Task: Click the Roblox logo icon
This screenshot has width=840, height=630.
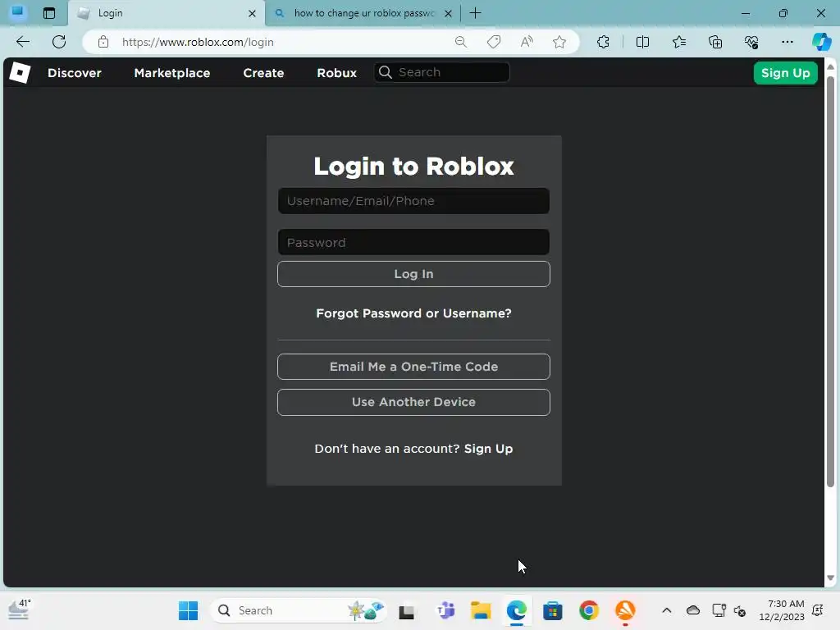Action: 20,72
